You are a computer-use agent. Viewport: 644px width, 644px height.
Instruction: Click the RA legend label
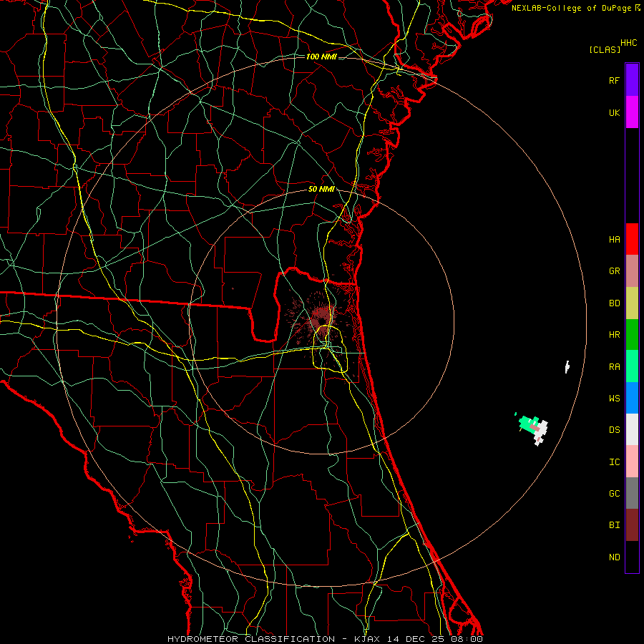pyautogui.click(x=614, y=367)
